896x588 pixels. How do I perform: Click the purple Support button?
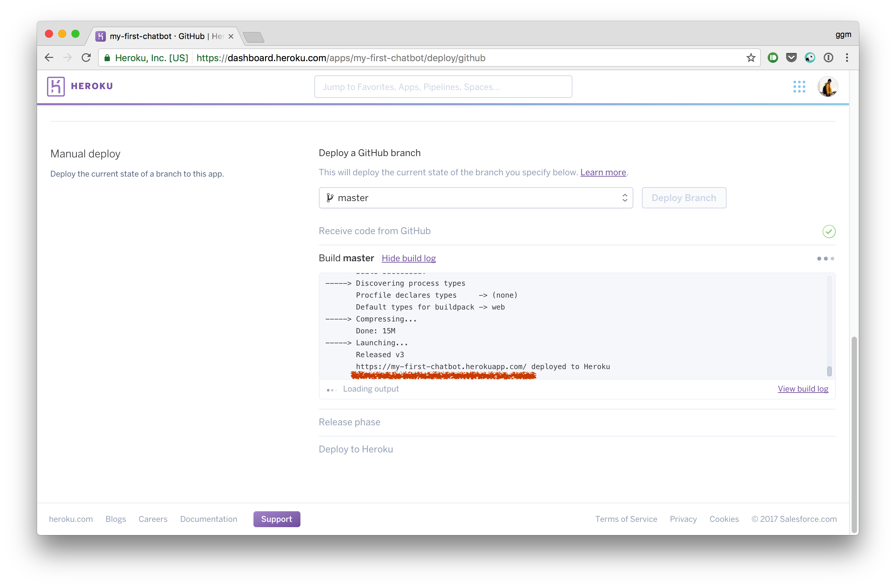277,519
